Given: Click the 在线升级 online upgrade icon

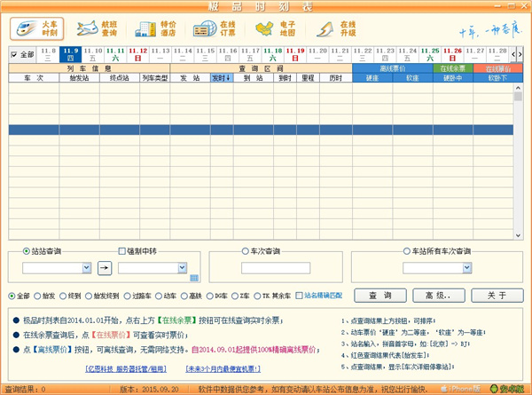Looking at the screenshot, I should (336, 28).
